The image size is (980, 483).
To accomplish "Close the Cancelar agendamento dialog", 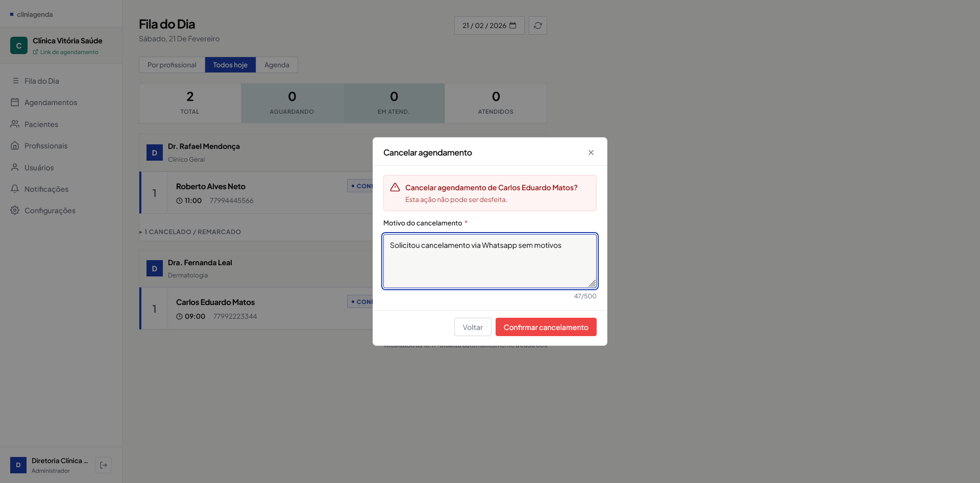I will coord(591,152).
